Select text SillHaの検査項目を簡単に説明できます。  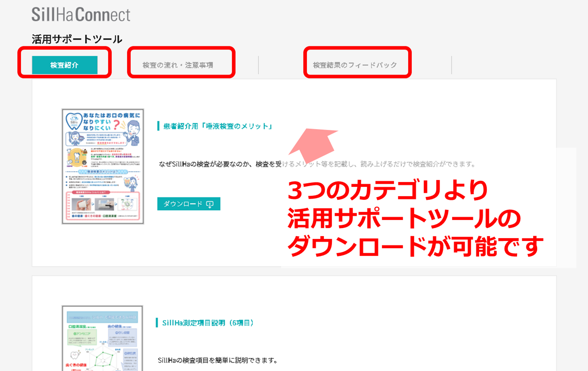point(218,360)
